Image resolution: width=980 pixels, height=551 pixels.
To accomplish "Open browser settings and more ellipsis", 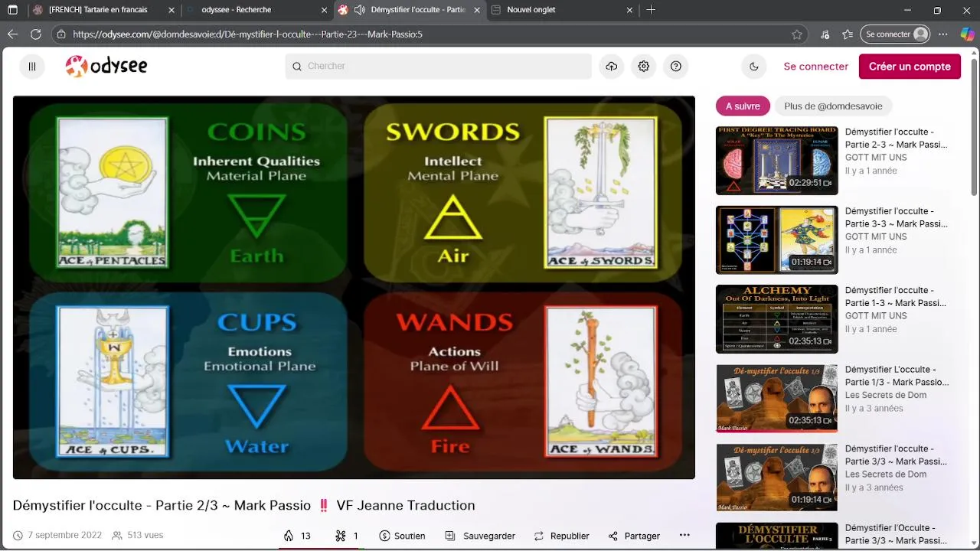I will pyautogui.click(x=943, y=34).
